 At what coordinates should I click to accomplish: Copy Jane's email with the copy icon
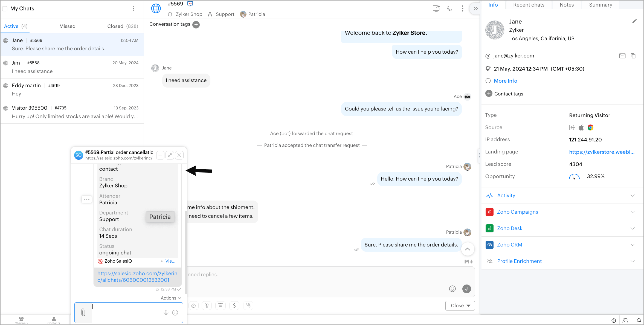coord(633,56)
